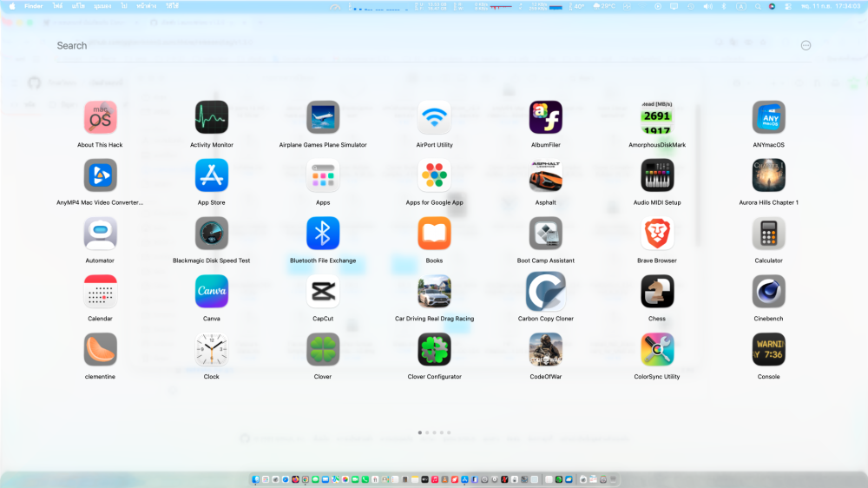Launch Bluetooth File Exchange
Image resolution: width=868 pixels, height=488 pixels.
click(323, 234)
